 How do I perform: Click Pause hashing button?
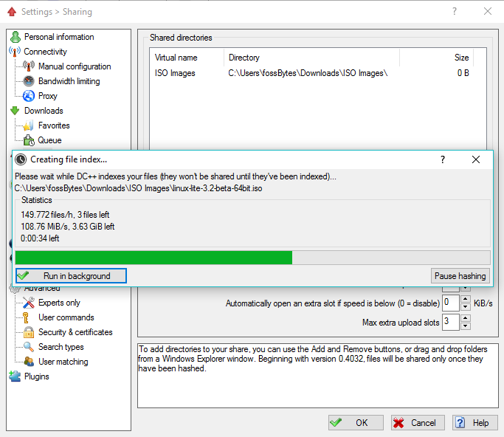pyautogui.click(x=460, y=276)
